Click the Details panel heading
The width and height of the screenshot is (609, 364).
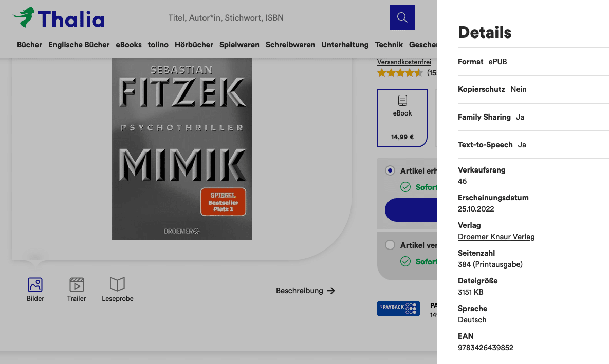click(485, 32)
